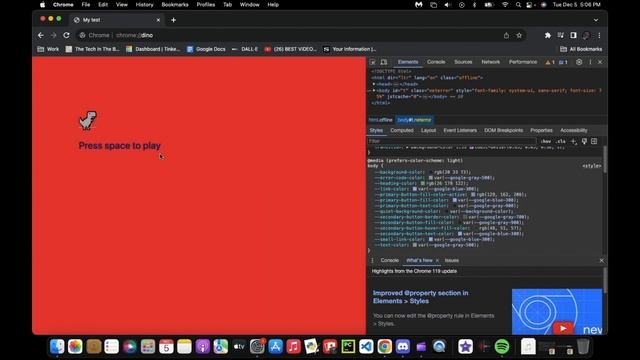Click the Chrome back arrow
Screen dimensions: 640x360
40,36
